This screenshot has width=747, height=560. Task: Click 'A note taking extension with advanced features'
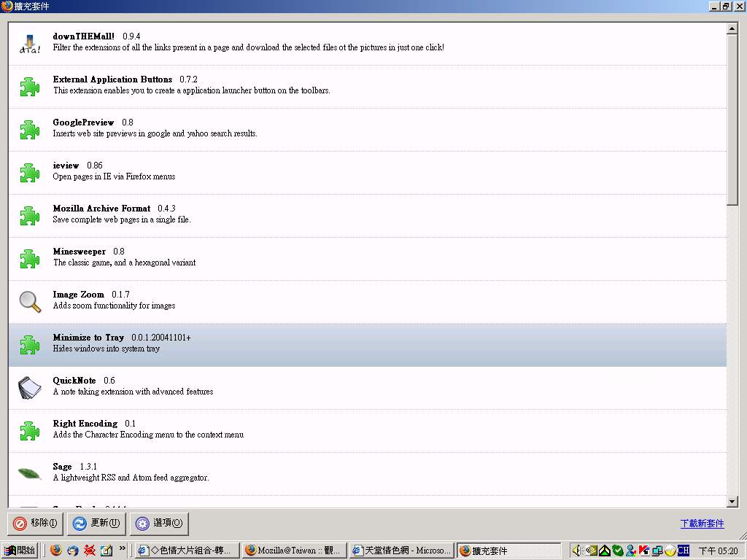pos(133,392)
